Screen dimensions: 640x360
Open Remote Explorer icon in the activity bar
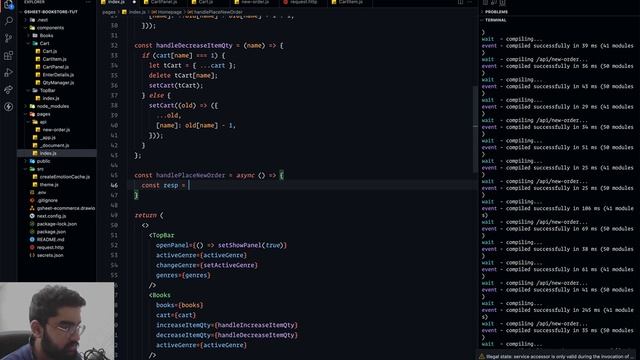point(9,90)
